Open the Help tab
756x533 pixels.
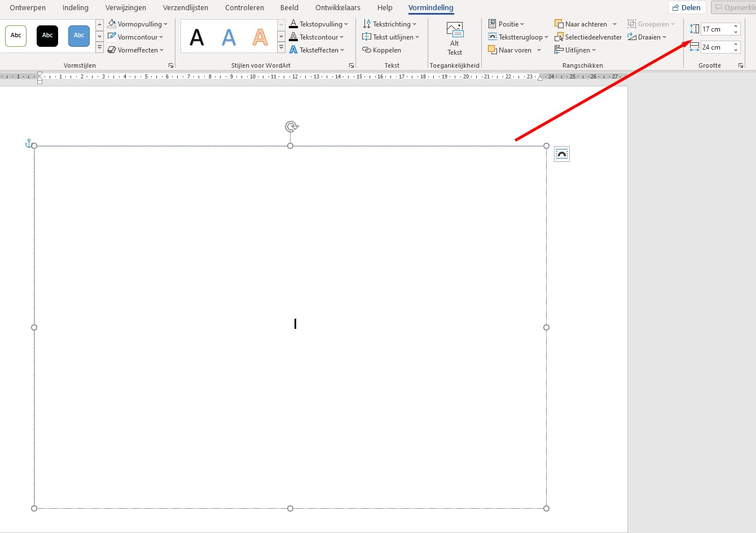click(x=385, y=8)
